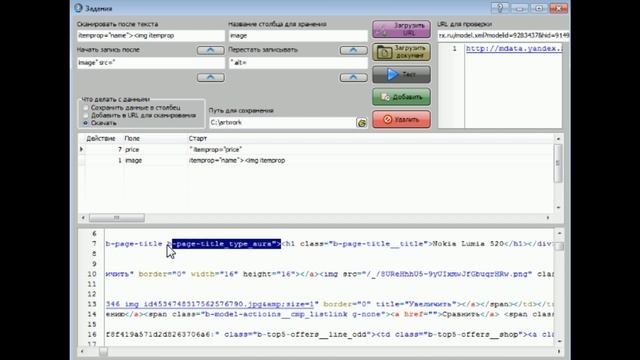The image size is (640, 360).
Task: Click the table's scroll-down arrow
Action: [x=558, y=207]
